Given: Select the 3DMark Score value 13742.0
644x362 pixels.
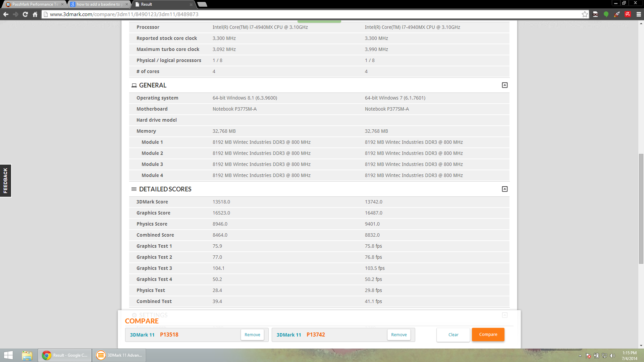Looking at the screenshot, I should (x=374, y=202).
